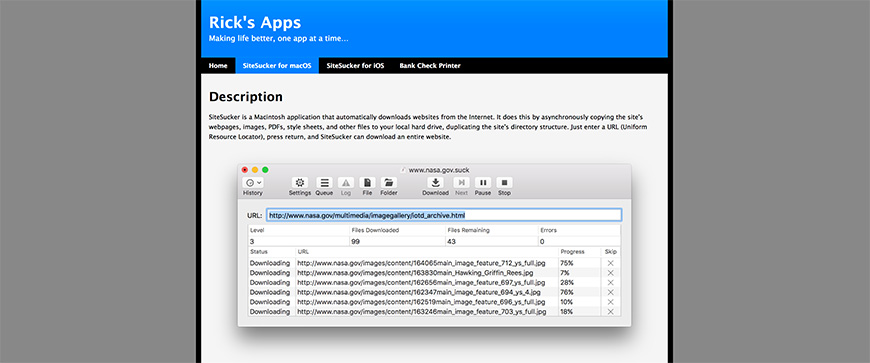
Task: Open the Settings gear icon in SiteSucker toolbar
Action: tap(300, 183)
